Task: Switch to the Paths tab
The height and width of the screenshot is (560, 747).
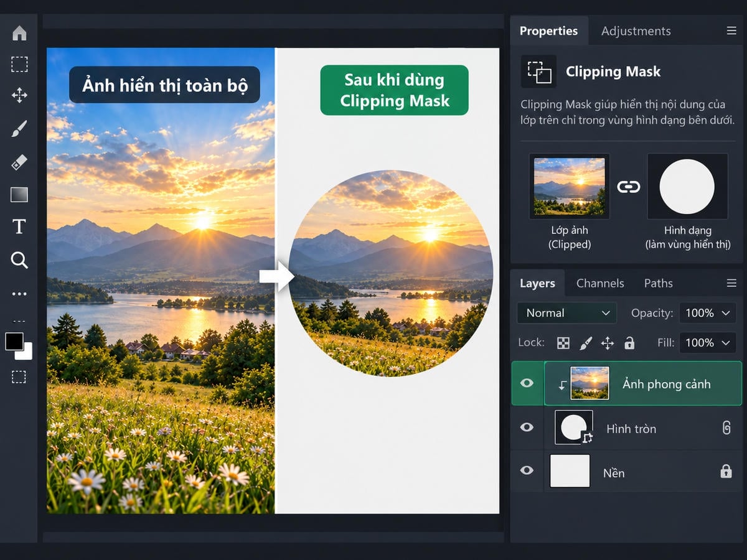Action: click(x=658, y=283)
